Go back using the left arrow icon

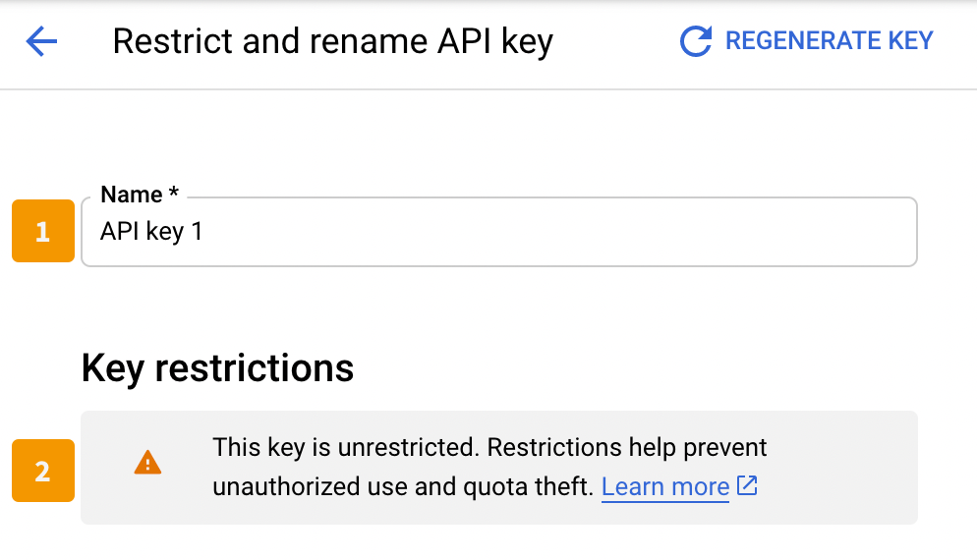click(41, 41)
